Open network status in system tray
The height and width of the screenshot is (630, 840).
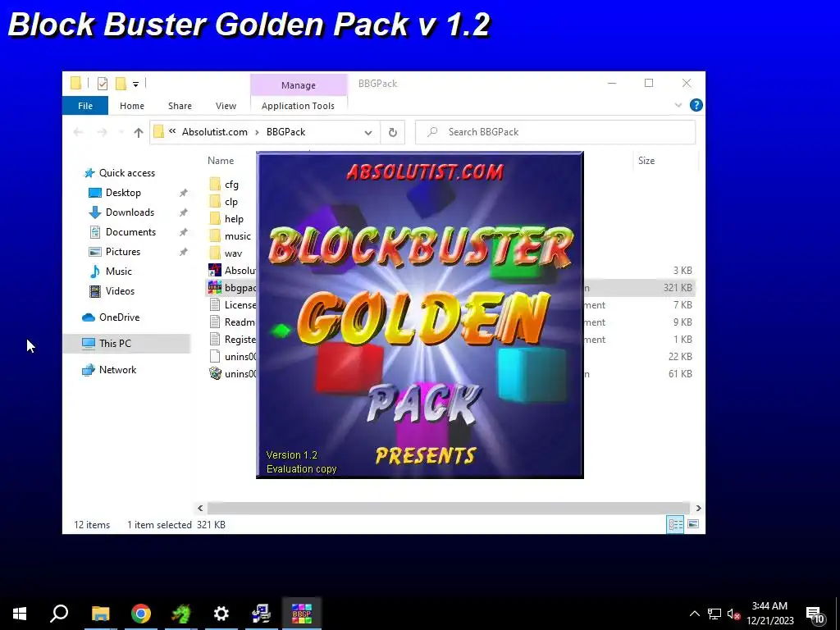(x=714, y=614)
